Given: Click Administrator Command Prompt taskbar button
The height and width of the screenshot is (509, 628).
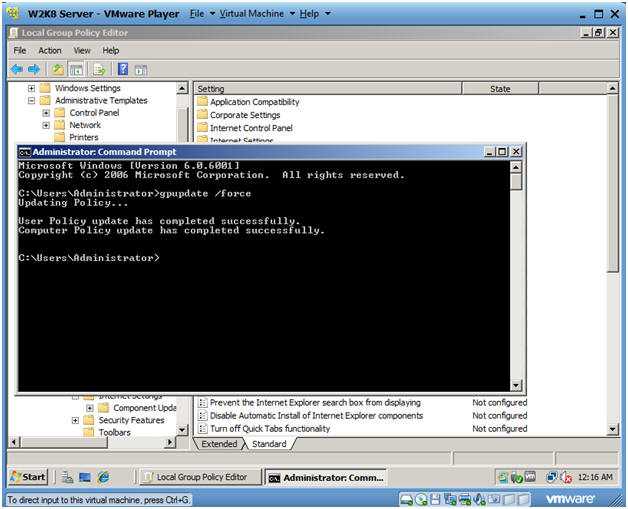Looking at the screenshot, I should click(x=325, y=477).
